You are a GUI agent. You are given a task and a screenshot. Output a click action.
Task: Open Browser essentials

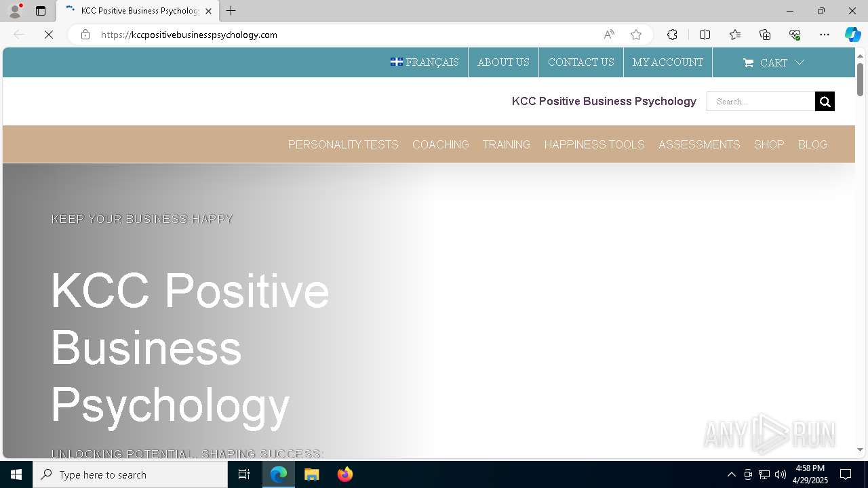click(795, 35)
